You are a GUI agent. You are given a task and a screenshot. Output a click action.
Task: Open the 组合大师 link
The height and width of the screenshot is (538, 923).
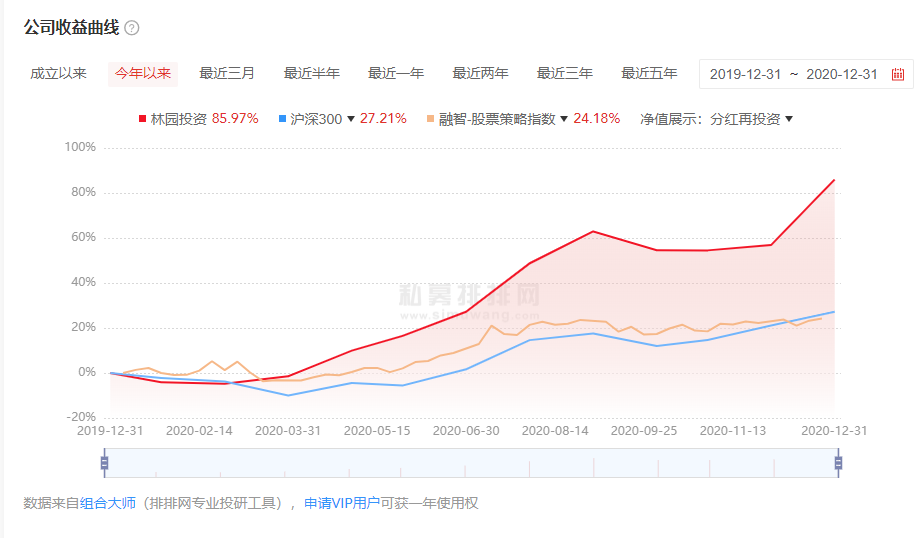click(108, 503)
